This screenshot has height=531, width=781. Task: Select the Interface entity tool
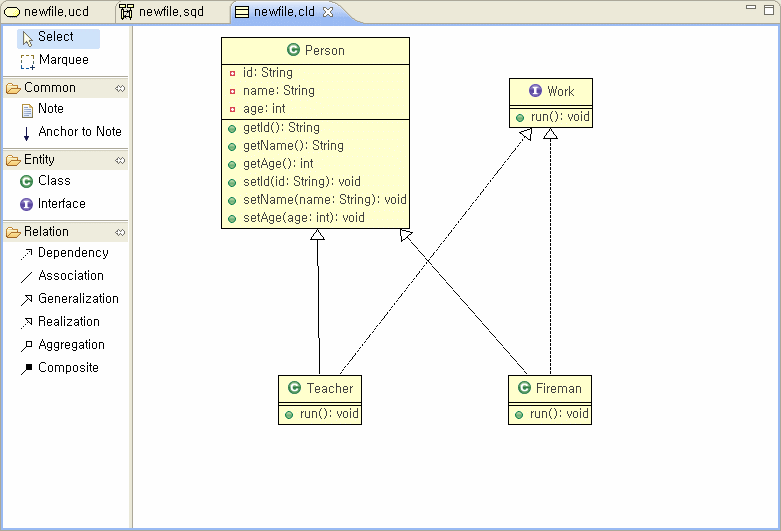tap(61, 204)
